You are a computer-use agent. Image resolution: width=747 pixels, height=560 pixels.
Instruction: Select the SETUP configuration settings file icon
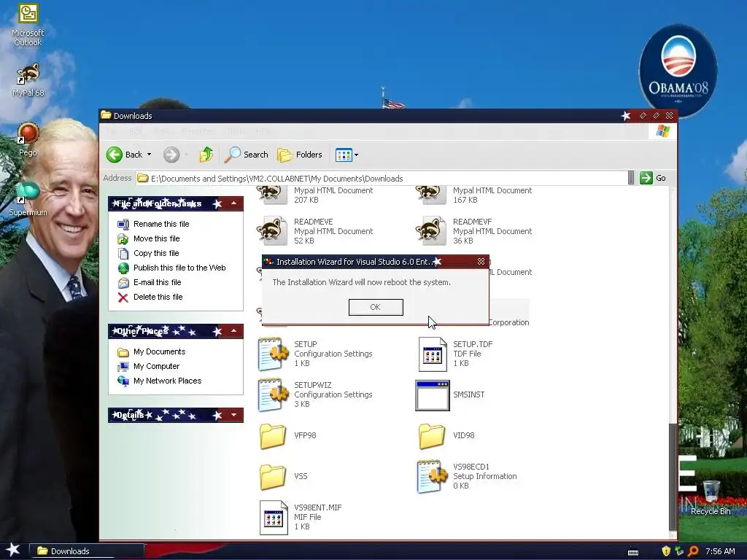click(x=273, y=354)
